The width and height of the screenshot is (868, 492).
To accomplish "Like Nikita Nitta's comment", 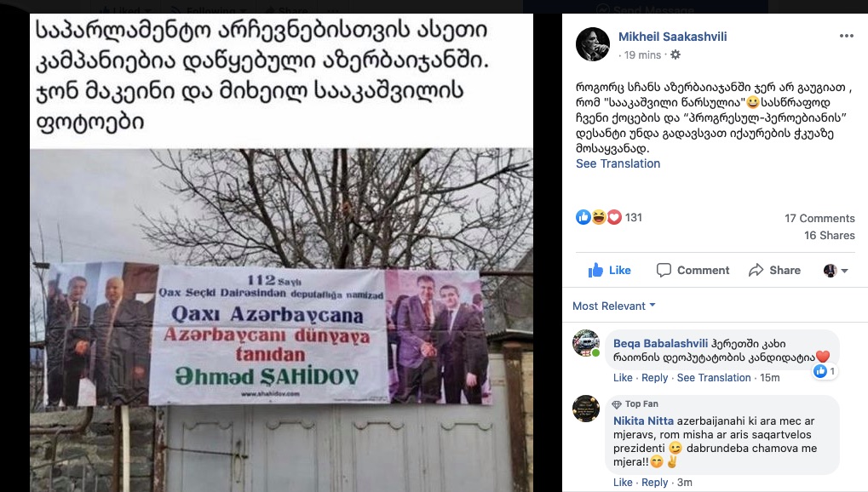I will (x=622, y=482).
